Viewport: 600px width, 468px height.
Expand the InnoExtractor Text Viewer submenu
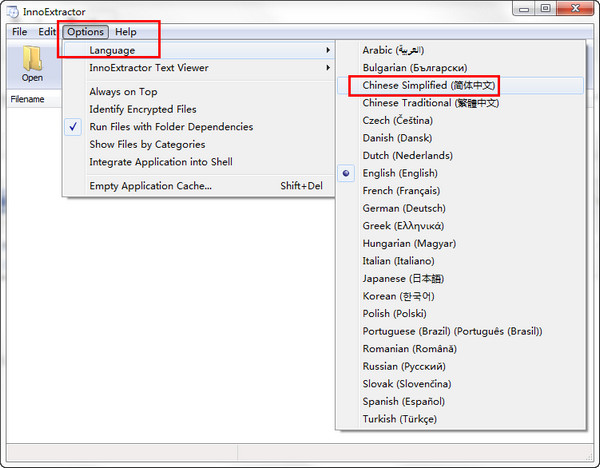(x=199, y=68)
